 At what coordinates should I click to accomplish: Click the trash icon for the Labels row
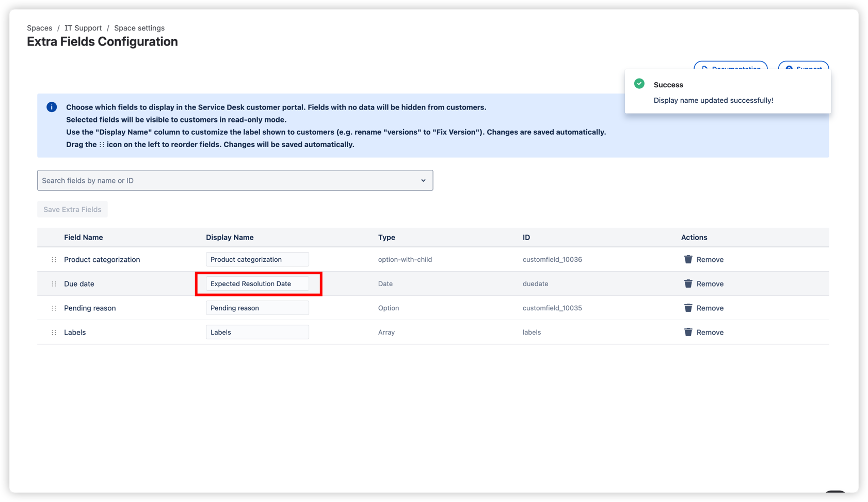tap(688, 332)
